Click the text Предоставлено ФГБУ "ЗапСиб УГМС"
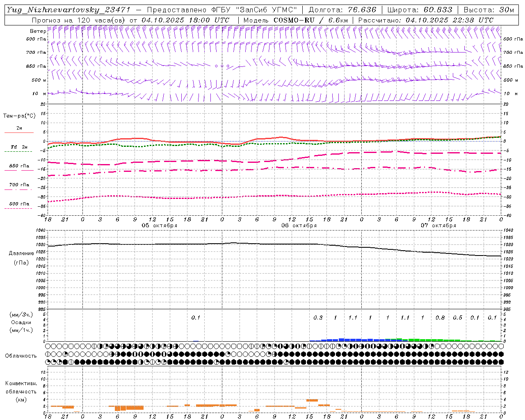525x420 pixels. [x=222, y=10]
